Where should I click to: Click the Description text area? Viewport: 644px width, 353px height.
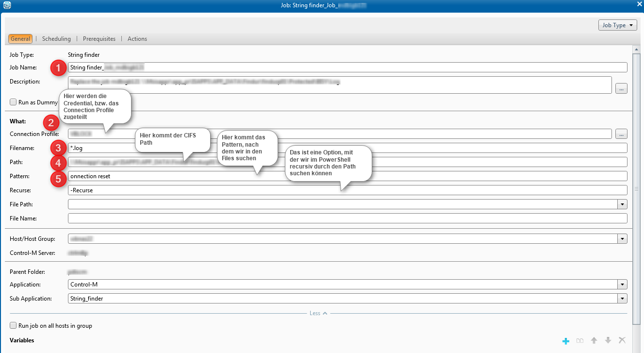(x=340, y=84)
